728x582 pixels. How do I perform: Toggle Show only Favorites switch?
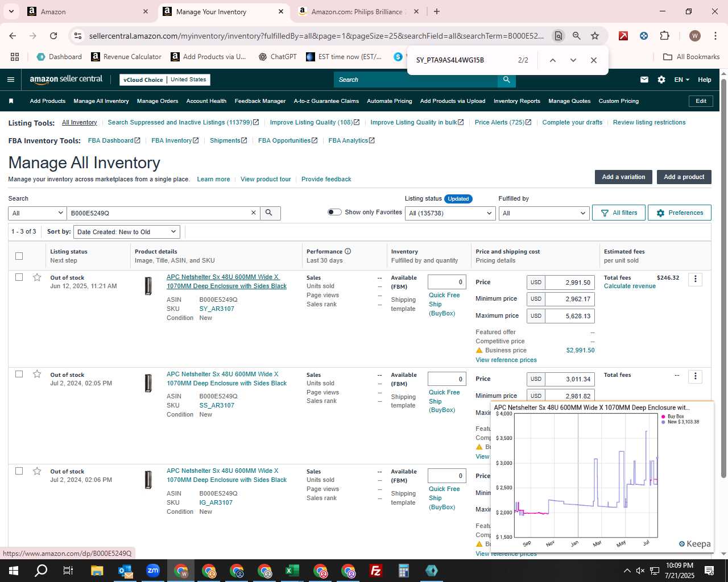point(334,212)
